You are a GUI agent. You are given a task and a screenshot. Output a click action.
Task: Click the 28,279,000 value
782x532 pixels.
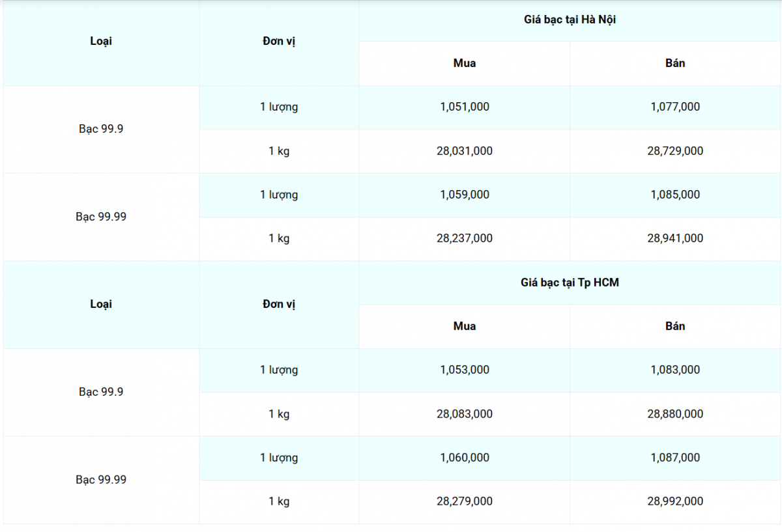coord(464,501)
